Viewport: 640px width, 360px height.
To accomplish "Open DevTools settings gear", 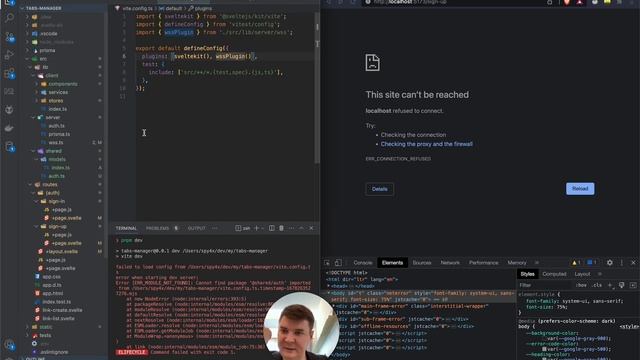I will [x=609, y=263].
